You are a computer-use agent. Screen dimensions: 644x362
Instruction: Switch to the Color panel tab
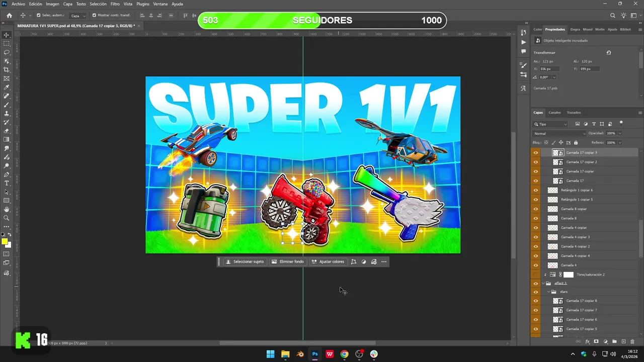click(538, 29)
